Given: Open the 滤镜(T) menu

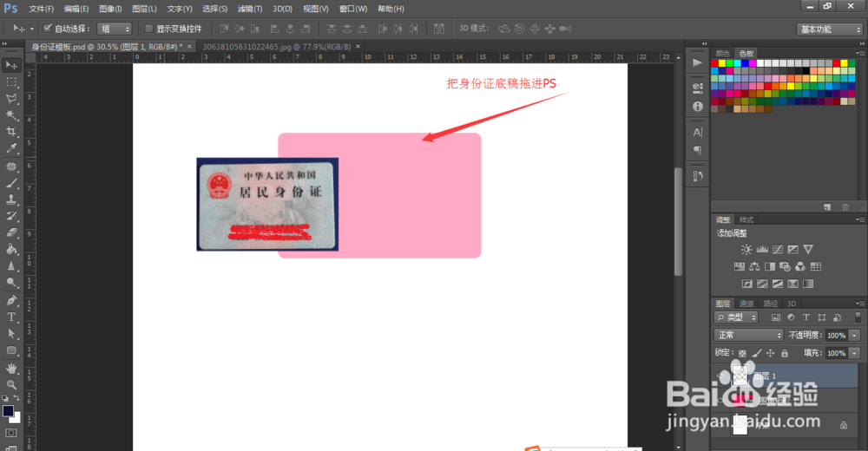Looking at the screenshot, I should 250,9.
